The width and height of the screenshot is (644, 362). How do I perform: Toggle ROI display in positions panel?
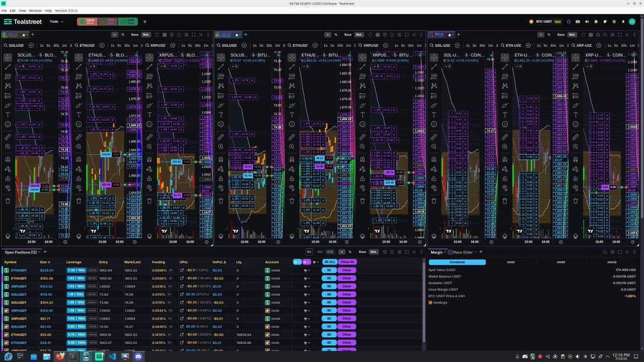[320, 252]
